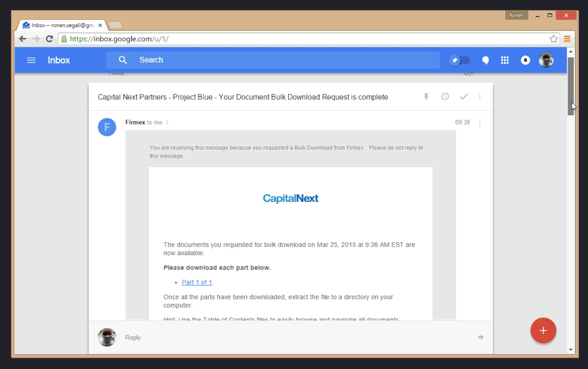Click the page scrollbar thumb

point(571,86)
